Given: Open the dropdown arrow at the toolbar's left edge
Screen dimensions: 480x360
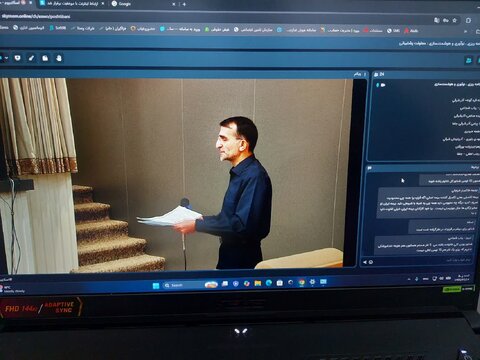Looking at the screenshot, I should tap(6, 58).
